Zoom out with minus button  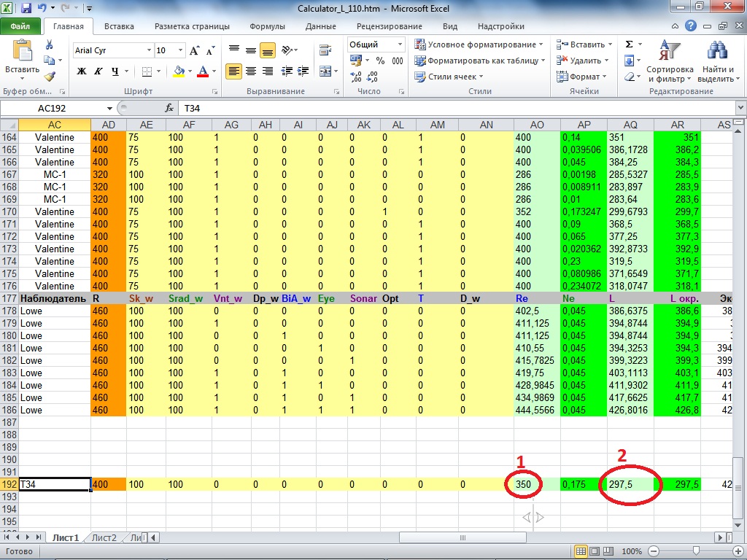coord(654,551)
